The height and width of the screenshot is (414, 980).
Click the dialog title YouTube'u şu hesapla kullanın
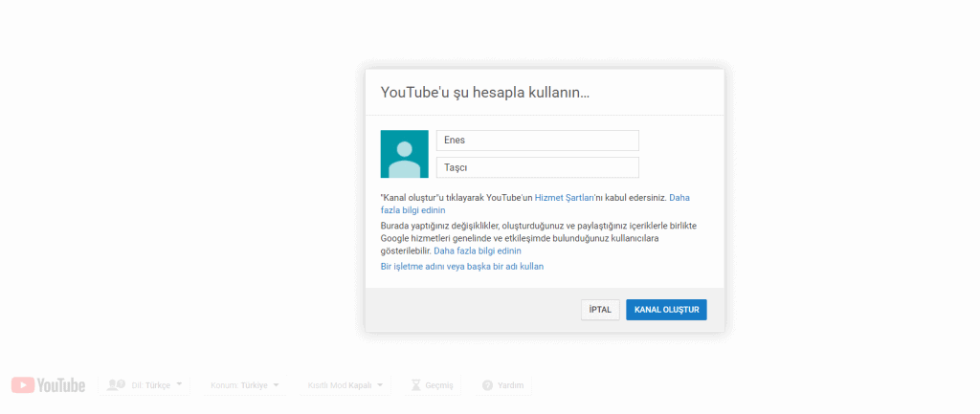pyautogui.click(x=485, y=93)
